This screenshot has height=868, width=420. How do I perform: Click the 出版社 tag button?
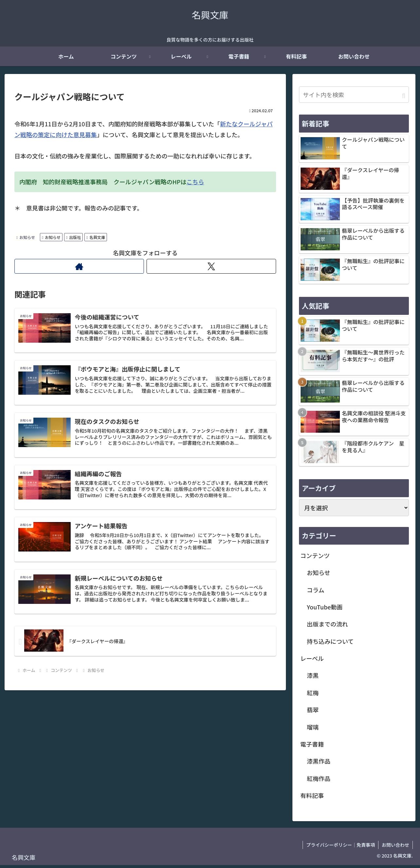73,237
